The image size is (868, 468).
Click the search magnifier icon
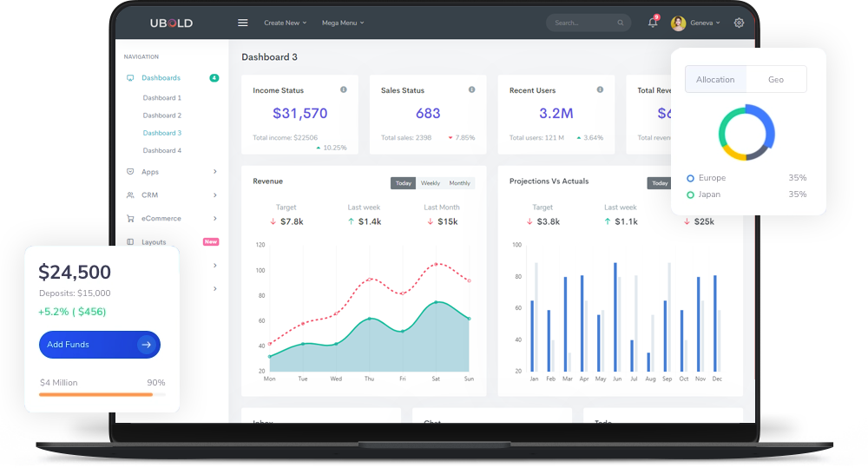click(621, 23)
